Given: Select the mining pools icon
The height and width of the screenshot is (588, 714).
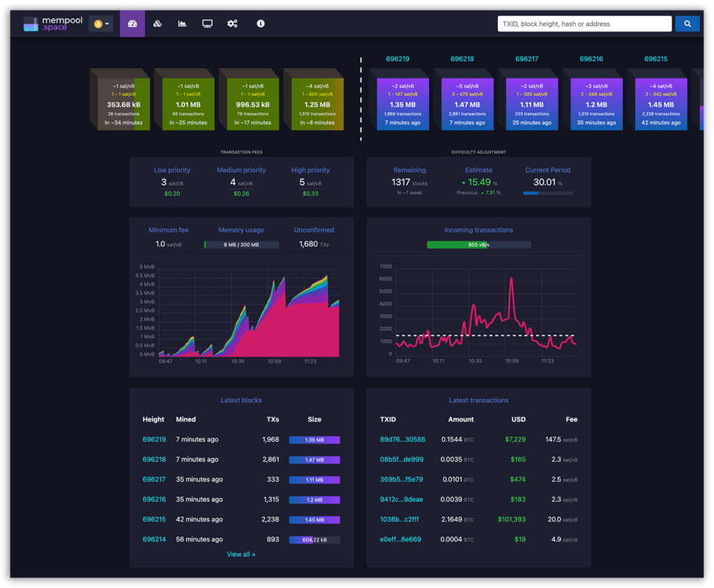Looking at the screenshot, I should click(157, 23).
